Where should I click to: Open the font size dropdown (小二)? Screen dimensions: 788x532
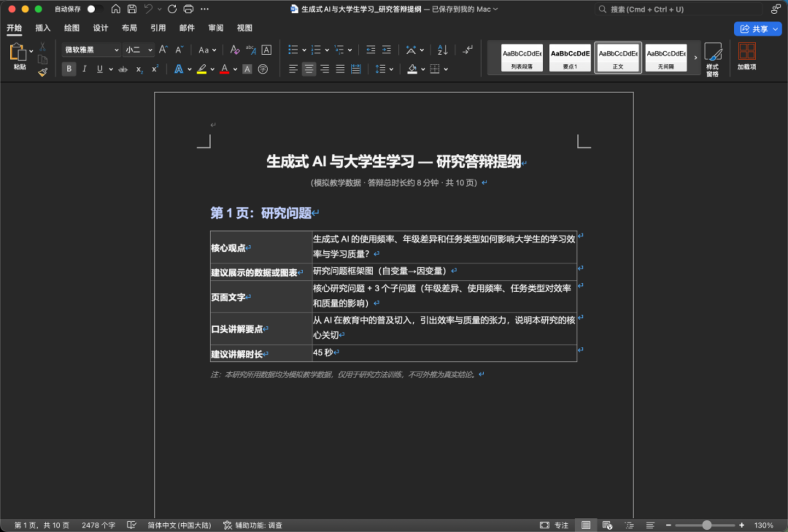(x=150, y=50)
